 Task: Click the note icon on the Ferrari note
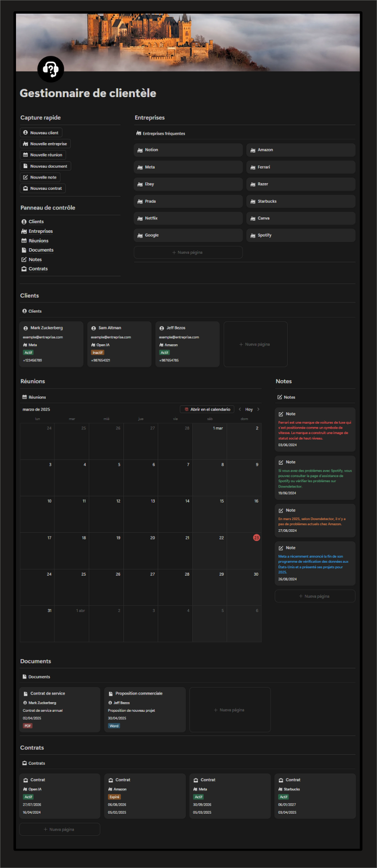click(281, 414)
